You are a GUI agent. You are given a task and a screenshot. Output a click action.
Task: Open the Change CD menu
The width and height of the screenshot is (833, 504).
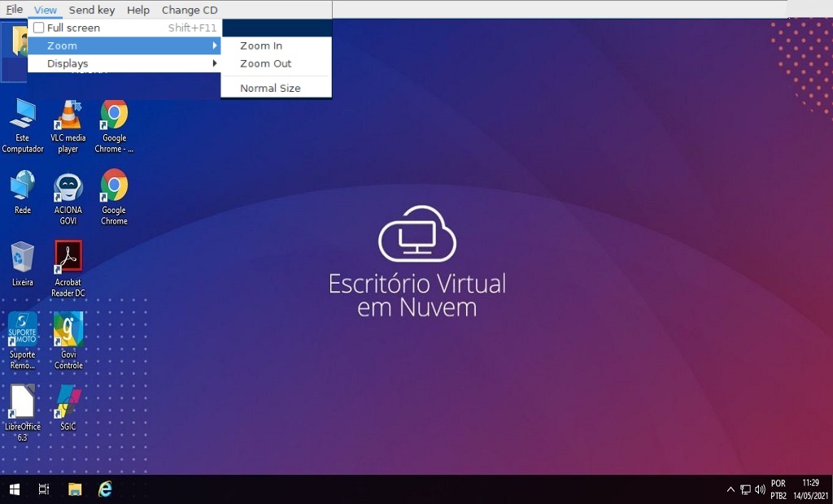click(x=190, y=10)
